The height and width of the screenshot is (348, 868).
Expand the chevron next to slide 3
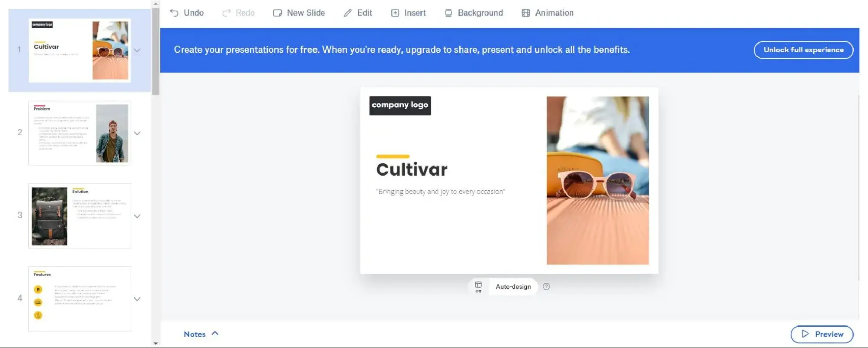[137, 216]
